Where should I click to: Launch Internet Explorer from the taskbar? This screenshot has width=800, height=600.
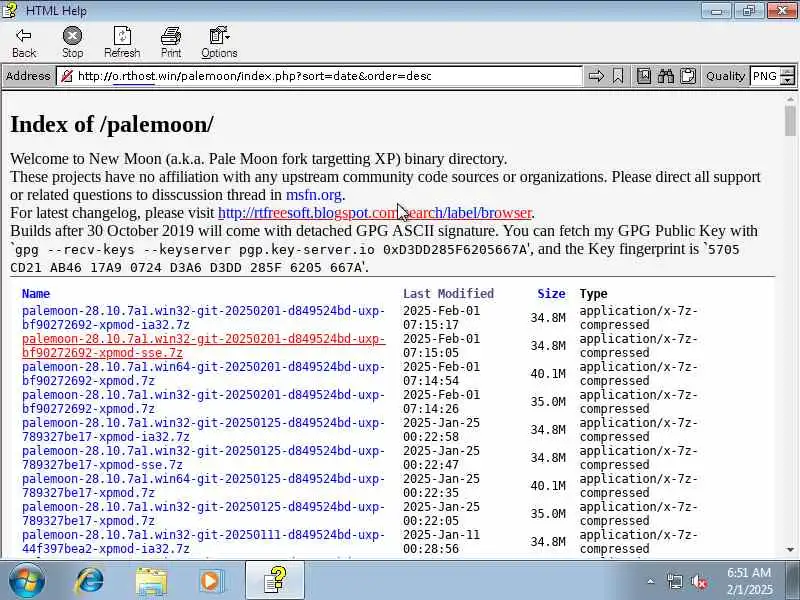point(90,581)
